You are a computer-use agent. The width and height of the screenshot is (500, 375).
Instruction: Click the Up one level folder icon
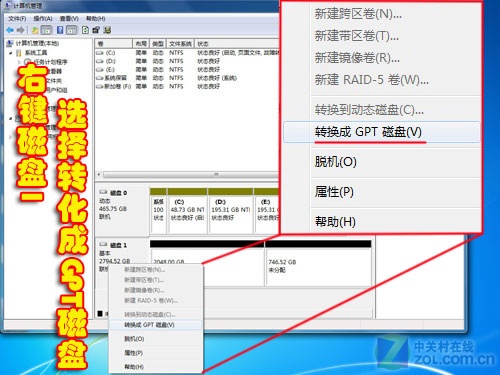click(35, 30)
